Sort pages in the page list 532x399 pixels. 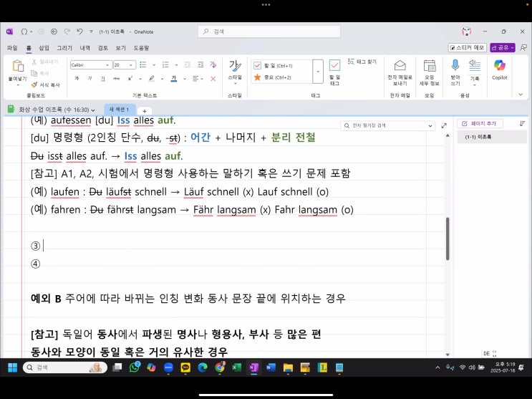pyautogui.click(x=522, y=123)
